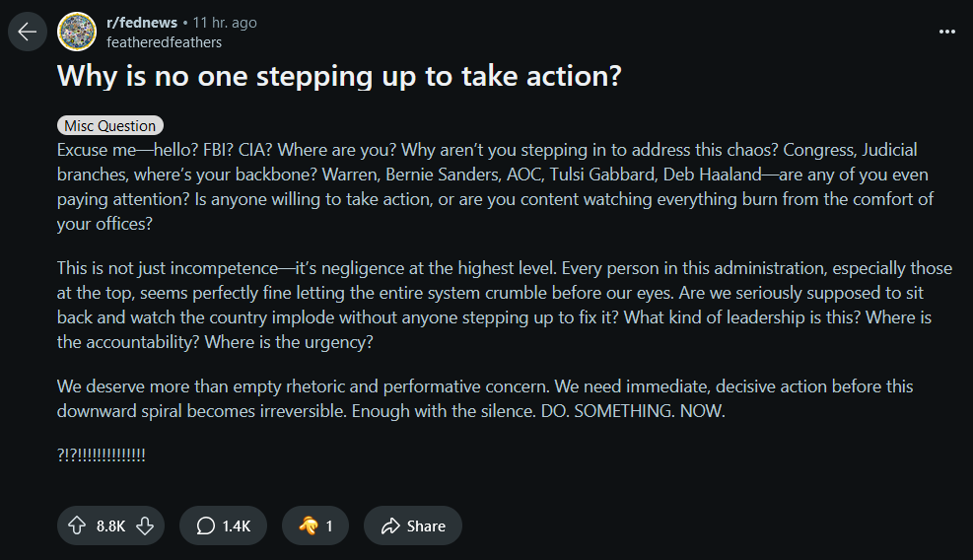Upvote the post with the up arrow

77,525
